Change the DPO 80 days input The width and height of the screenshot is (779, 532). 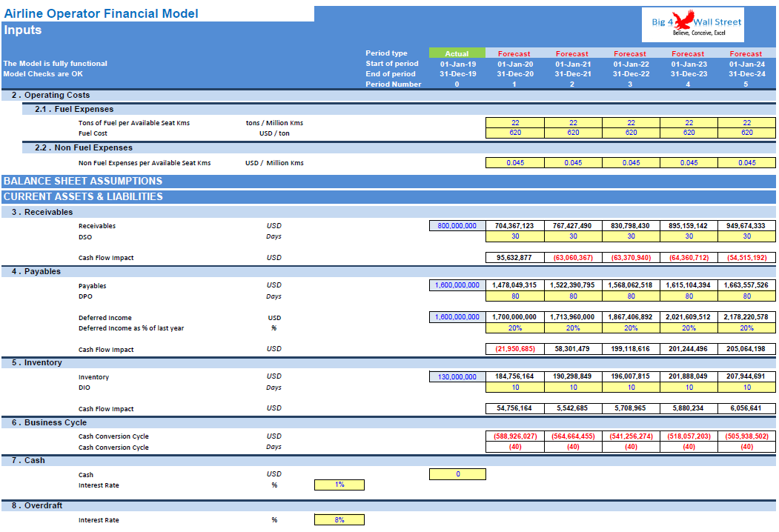click(514, 296)
